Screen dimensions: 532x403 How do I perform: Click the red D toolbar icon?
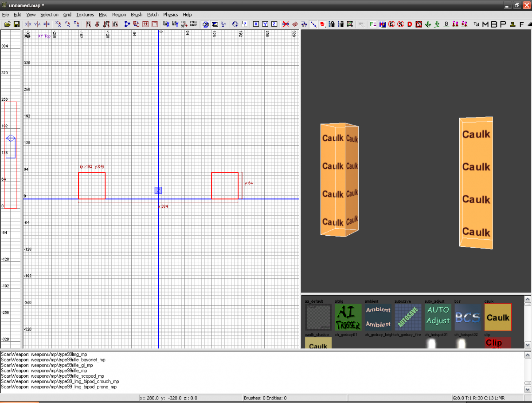point(410,24)
